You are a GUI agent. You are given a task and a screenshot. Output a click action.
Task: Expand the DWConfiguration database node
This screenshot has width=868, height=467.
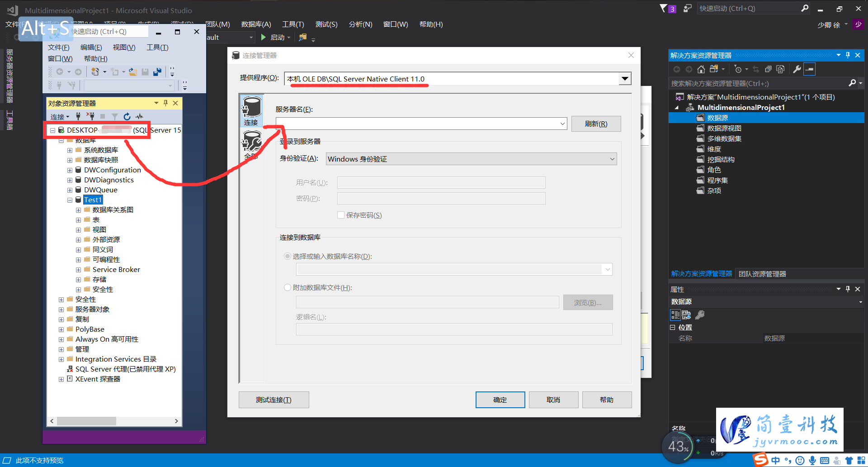[x=70, y=170]
